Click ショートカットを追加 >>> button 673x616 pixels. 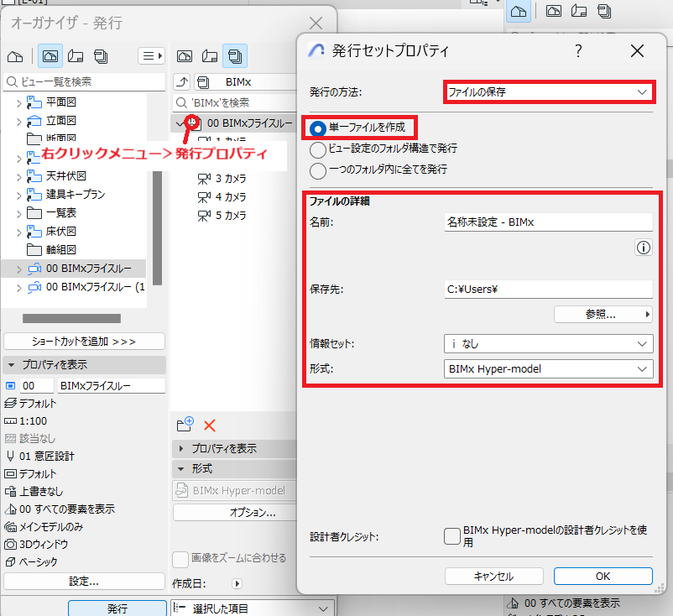tap(84, 342)
